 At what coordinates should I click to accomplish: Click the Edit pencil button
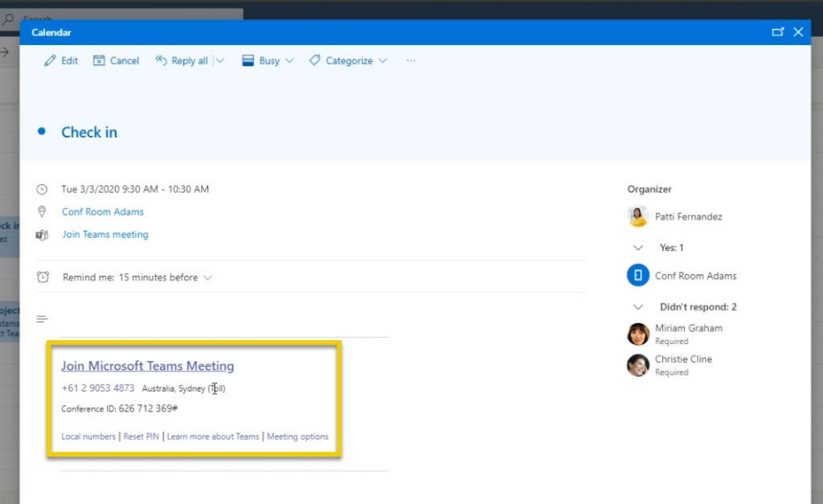click(x=61, y=61)
